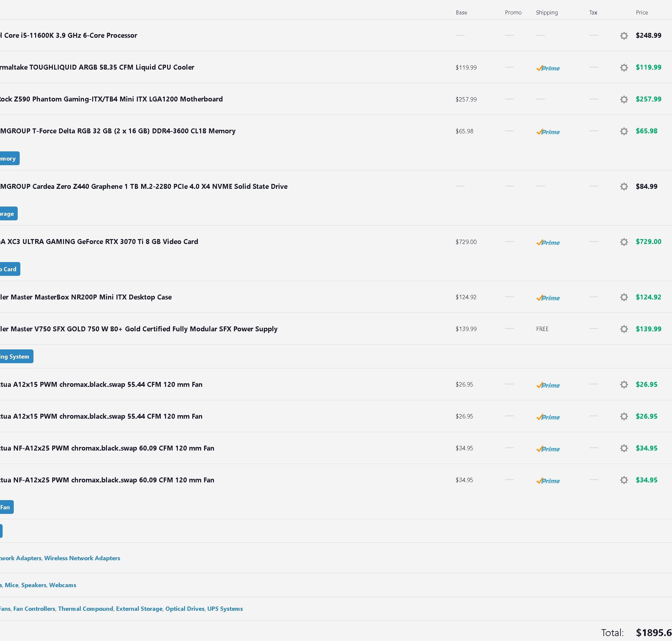Click the add Video Card button

(9, 269)
